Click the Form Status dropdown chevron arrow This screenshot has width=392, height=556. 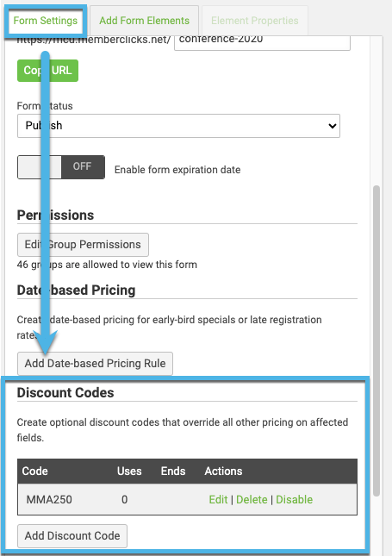point(332,126)
